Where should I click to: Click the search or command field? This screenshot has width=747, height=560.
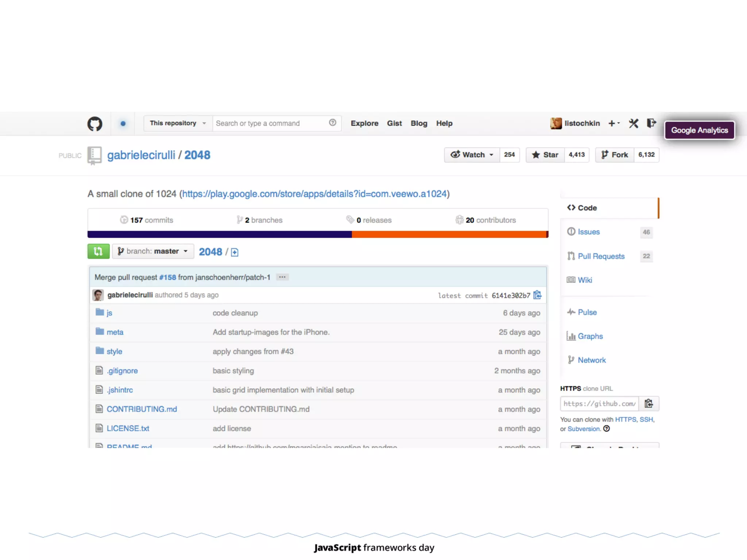click(x=270, y=123)
